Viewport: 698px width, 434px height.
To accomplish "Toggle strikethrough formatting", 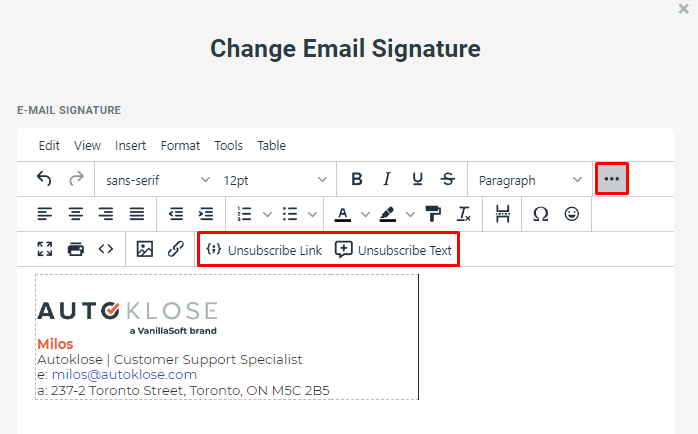I will click(x=448, y=180).
